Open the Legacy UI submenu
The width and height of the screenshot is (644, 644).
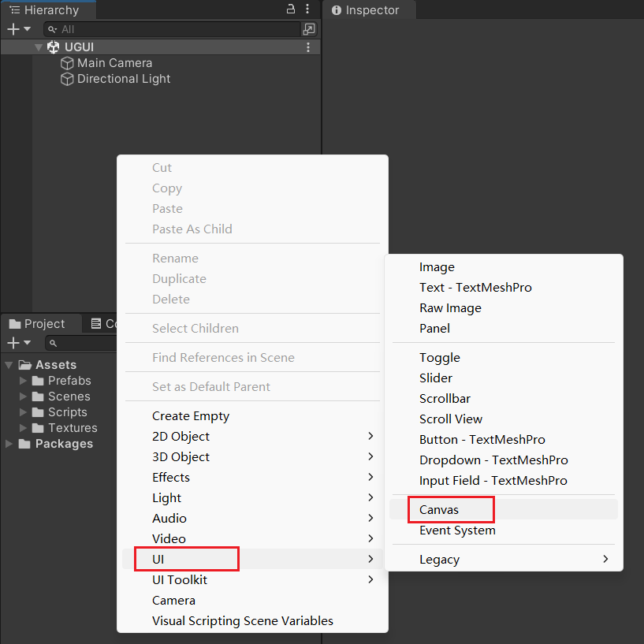(x=504, y=560)
